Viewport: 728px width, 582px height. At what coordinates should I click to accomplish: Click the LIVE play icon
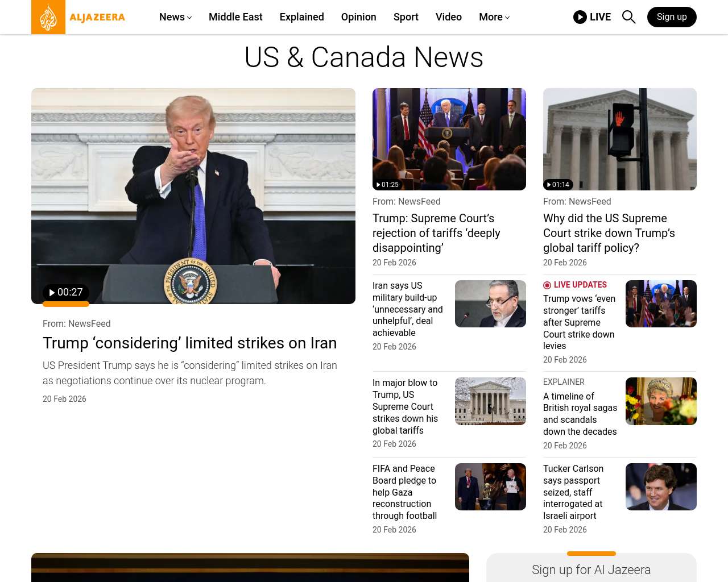[x=580, y=17]
